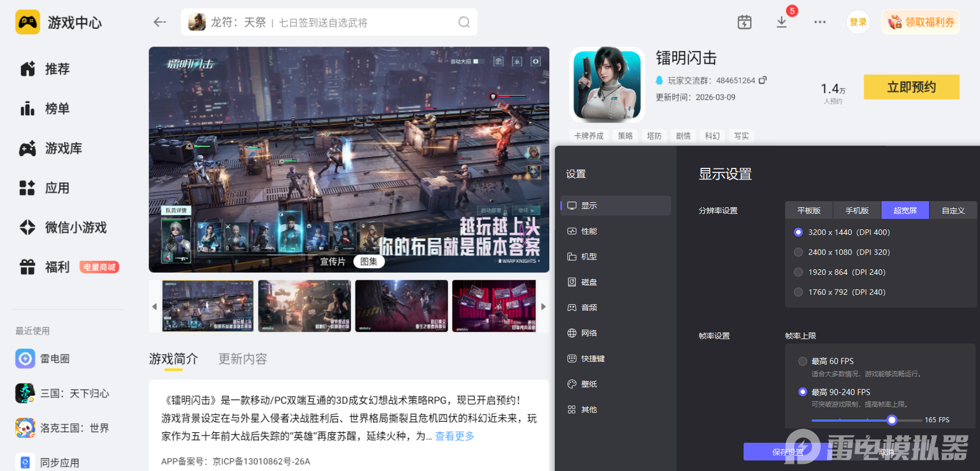Screen dimensions: 980x471
Task: Select the fourth red-themed screenshot thumbnail
Action: point(494,306)
